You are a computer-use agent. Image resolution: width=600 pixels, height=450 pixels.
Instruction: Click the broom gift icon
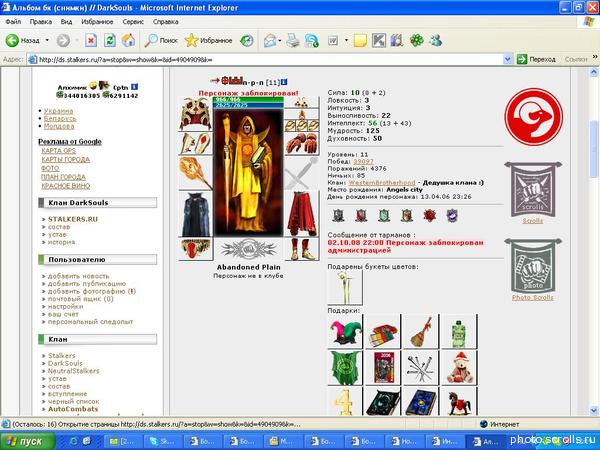(x=421, y=332)
